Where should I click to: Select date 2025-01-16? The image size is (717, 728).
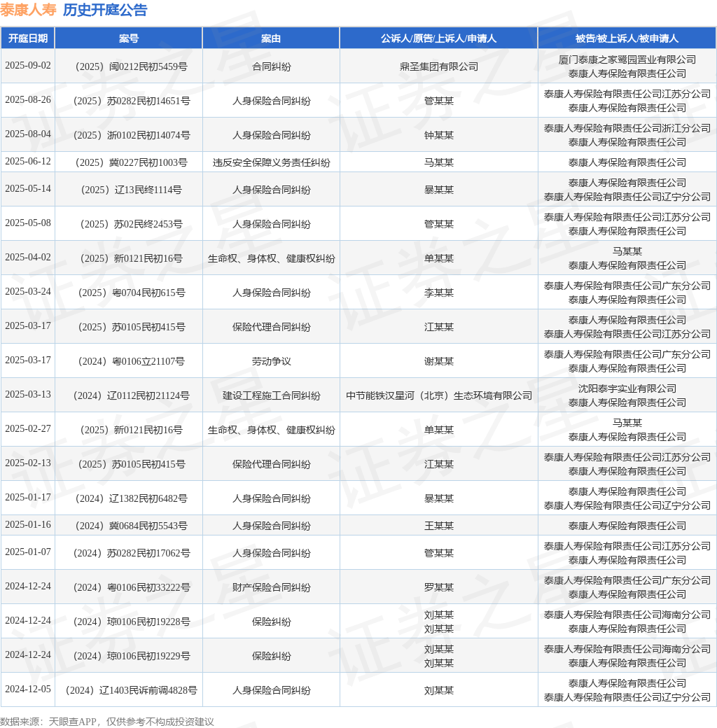click(28, 525)
